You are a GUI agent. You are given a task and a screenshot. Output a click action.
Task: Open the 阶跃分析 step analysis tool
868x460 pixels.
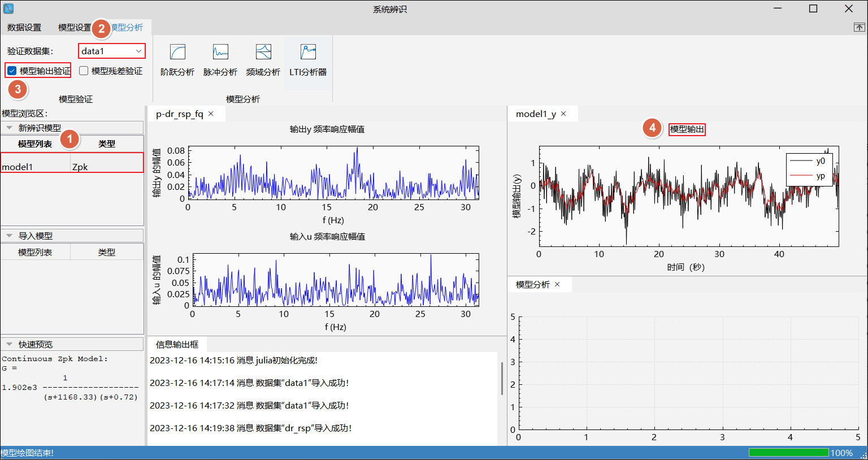click(x=177, y=60)
